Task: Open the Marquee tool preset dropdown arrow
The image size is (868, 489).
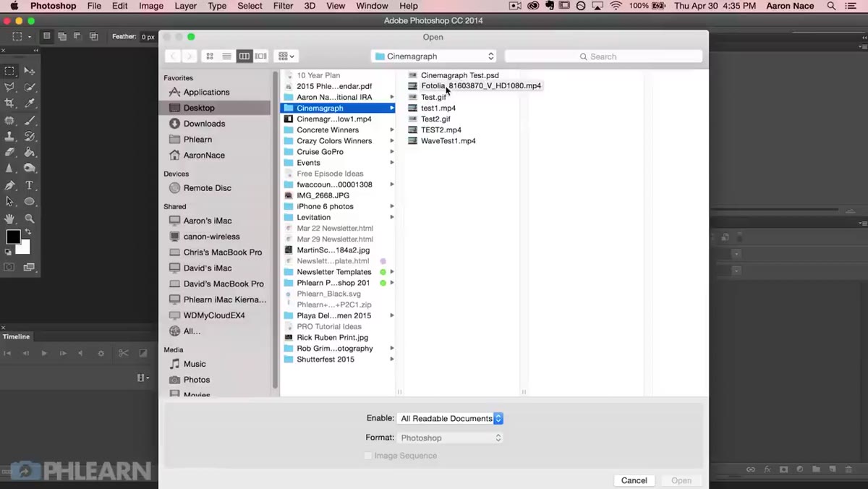Action: click(x=30, y=36)
